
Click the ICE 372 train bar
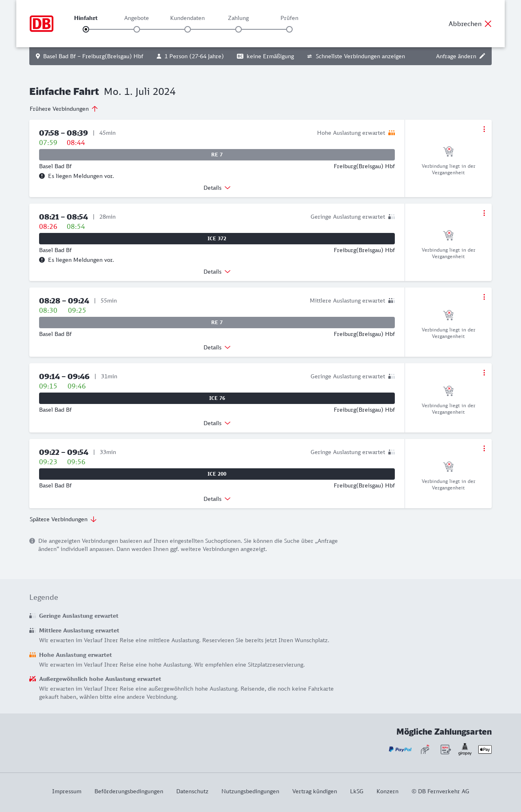(x=217, y=239)
